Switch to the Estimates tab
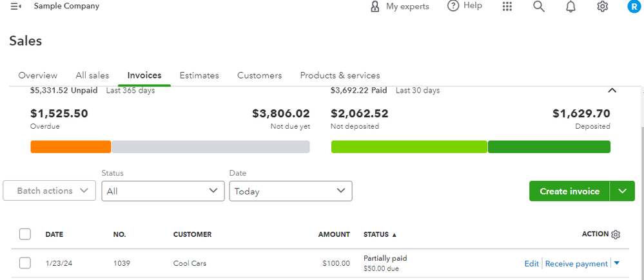Screen dimensions: 644x280 pyautogui.click(x=199, y=75)
